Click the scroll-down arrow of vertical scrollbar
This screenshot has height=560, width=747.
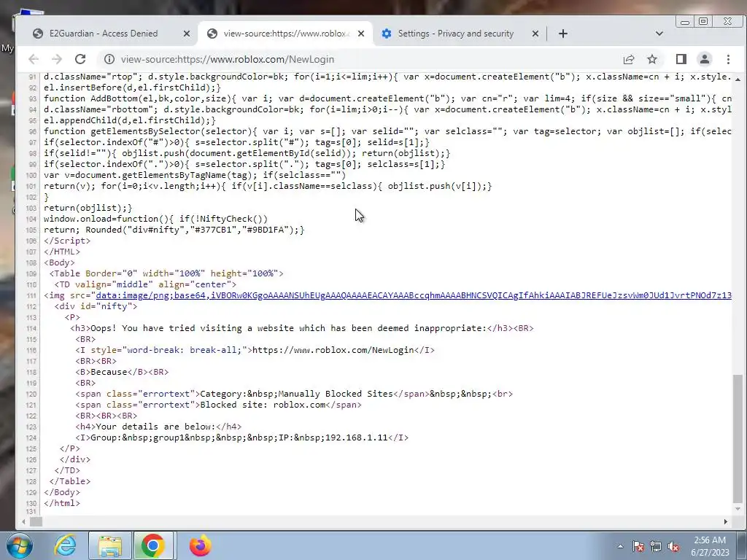738,508
